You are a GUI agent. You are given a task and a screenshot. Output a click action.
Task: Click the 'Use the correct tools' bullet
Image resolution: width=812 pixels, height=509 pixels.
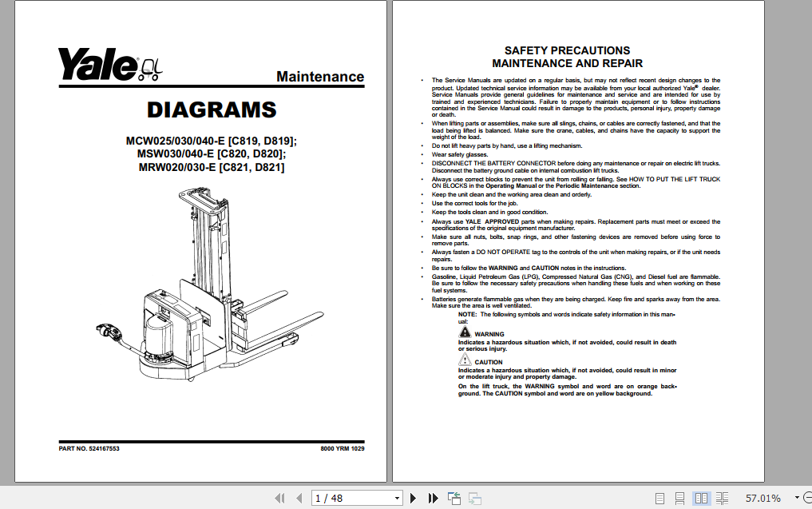(x=475, y=203)
